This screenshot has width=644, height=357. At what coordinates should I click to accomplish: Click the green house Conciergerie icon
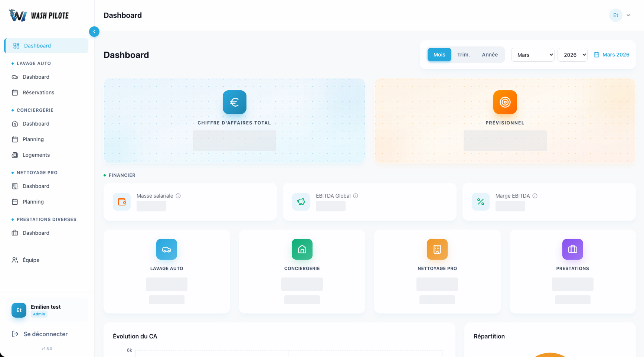[302, 249]
